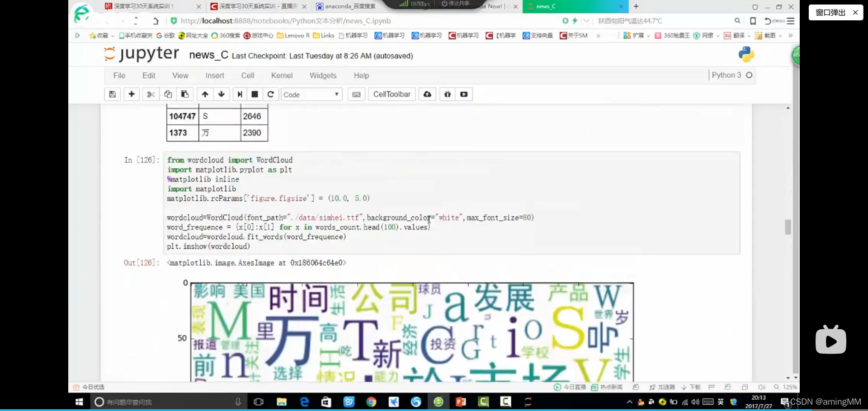Click the cloud upload icon in the toolbar

[x=427, y=94]
